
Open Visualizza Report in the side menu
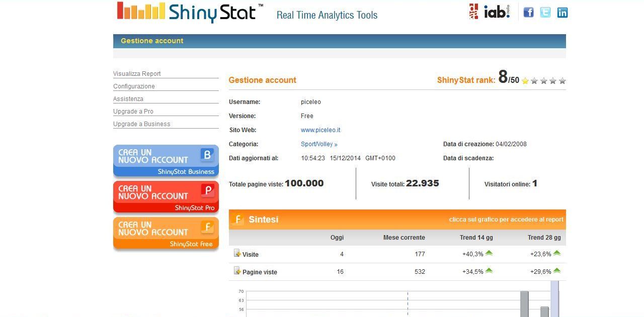click(137, 73)
